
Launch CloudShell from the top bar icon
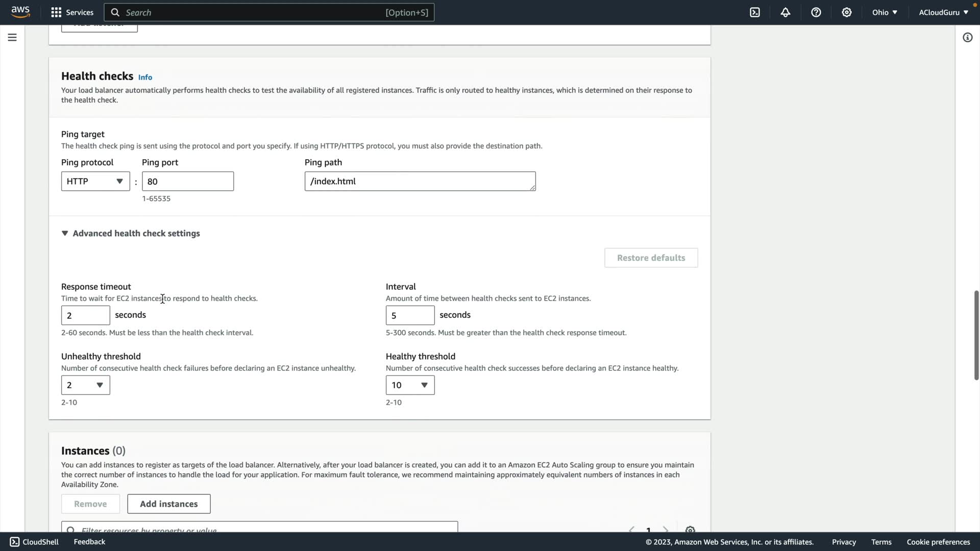coord(755,12)
